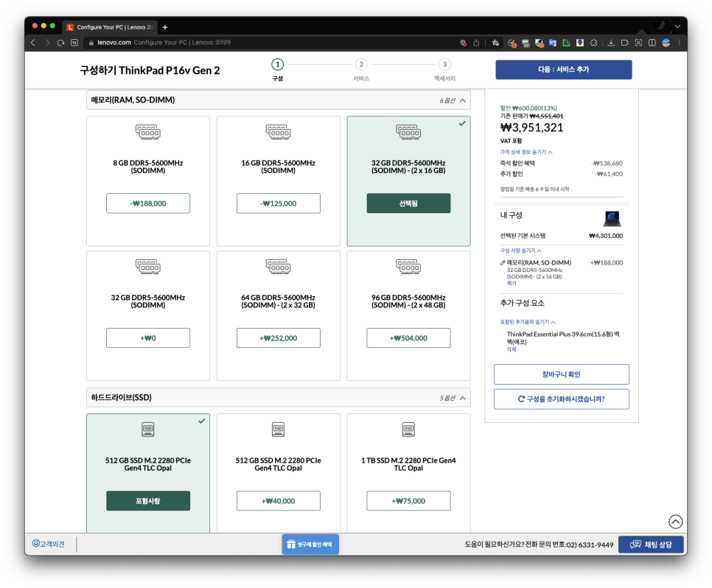Click 포함사항 on the included 512 GB SSD
Screen dimensions: 712x588
click(x=148, y=501)
